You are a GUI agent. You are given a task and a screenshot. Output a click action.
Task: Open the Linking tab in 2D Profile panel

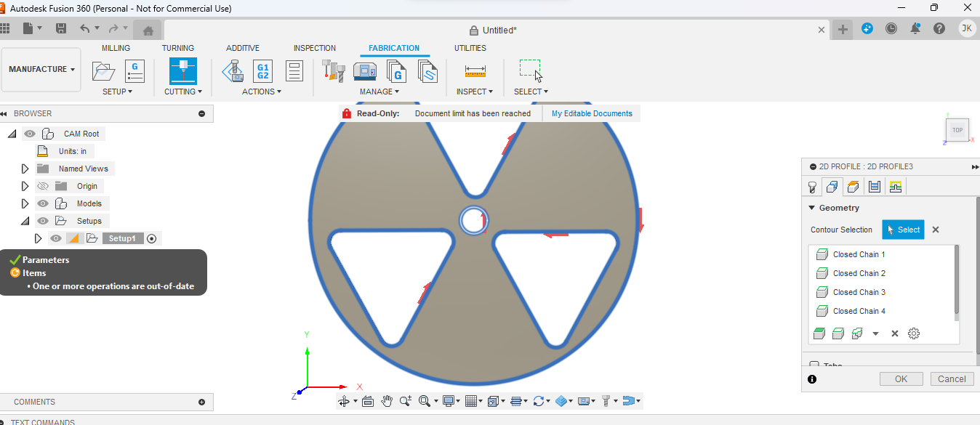[x=896, y=187]
